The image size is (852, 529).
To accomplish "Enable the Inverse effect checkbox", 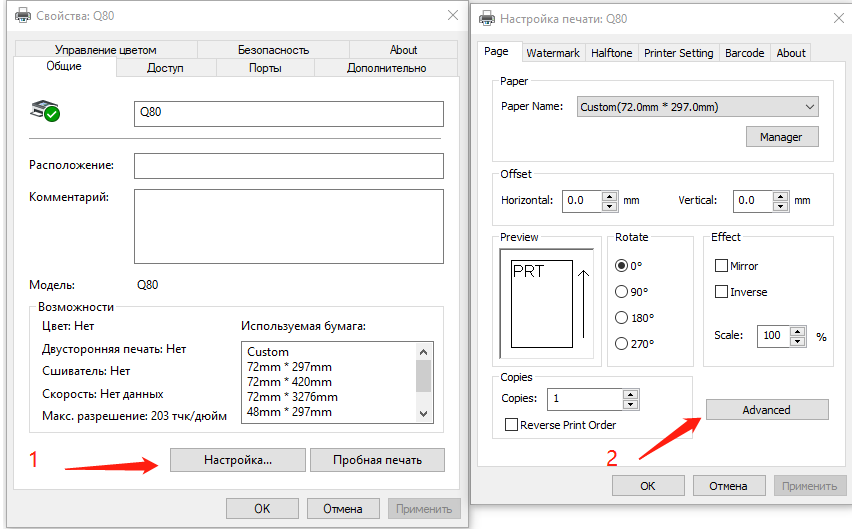I will click(x=721, y=292).
